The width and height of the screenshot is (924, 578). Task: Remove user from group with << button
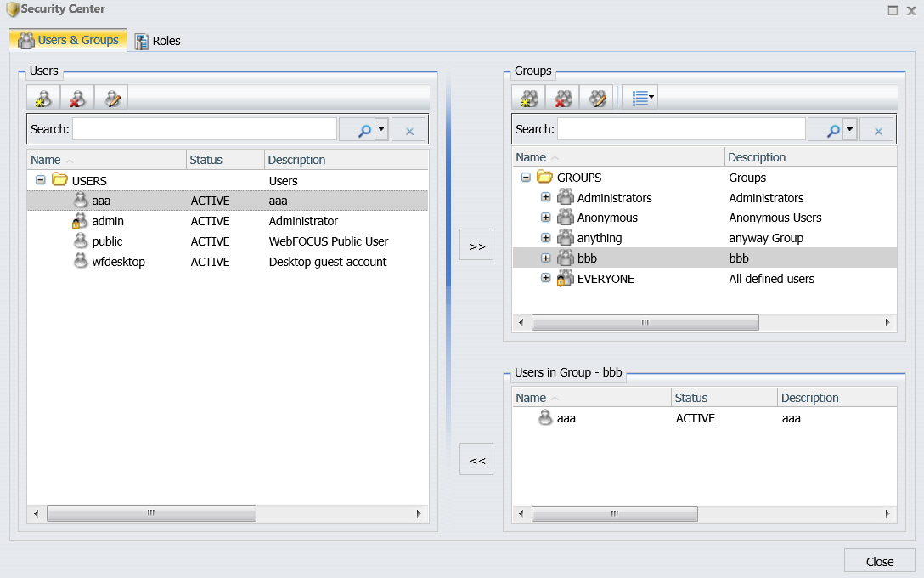click(476, 459)
